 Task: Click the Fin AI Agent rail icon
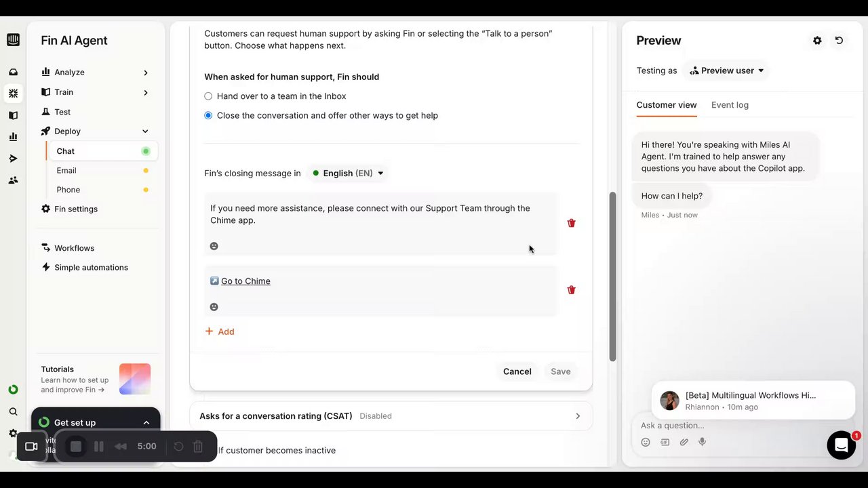pyautogui.click(x=13, y=94)
